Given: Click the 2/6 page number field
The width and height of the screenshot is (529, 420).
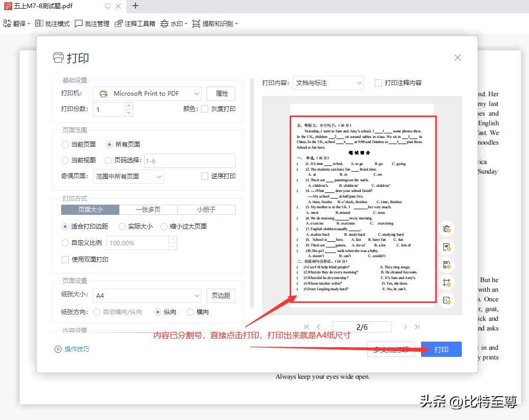Looking at the screenshot, I should (362, 327).
